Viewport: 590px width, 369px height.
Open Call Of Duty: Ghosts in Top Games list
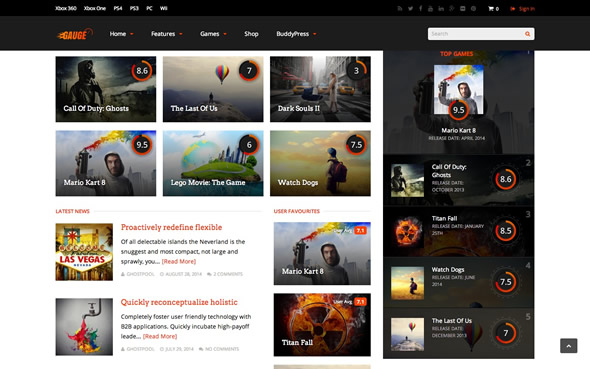(x=449, y=171)
